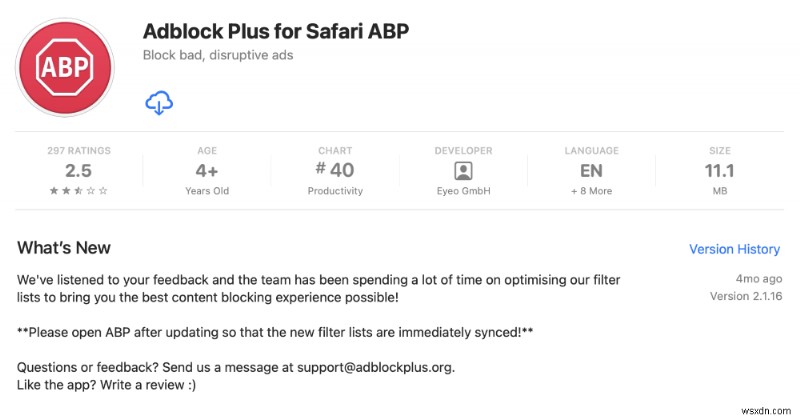Open the Version History link
800x419 pixels.
pos(734,249)
